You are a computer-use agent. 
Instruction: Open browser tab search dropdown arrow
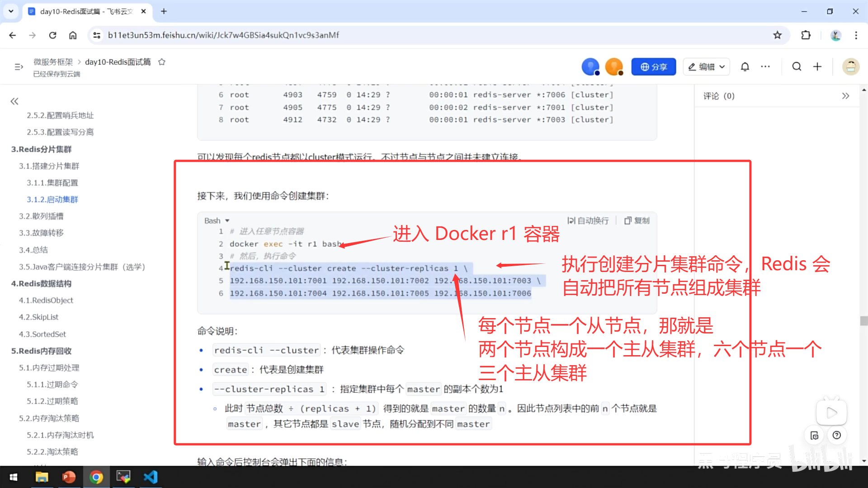11,11
